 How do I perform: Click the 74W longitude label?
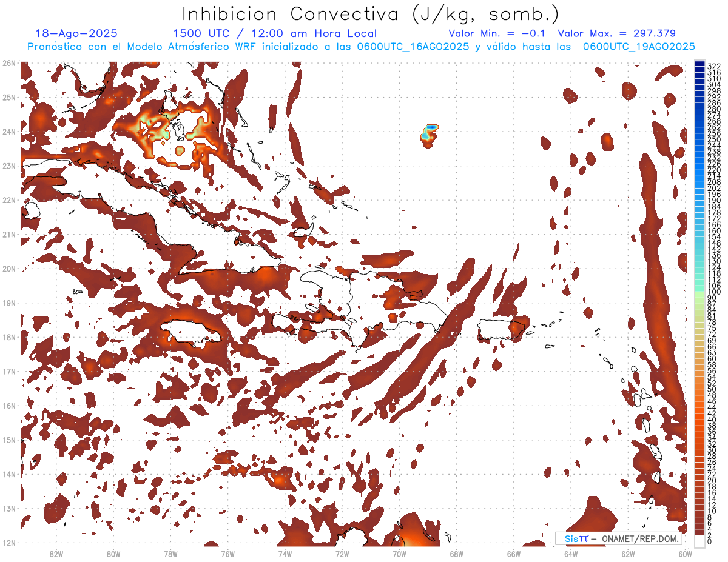pos(285,554)
